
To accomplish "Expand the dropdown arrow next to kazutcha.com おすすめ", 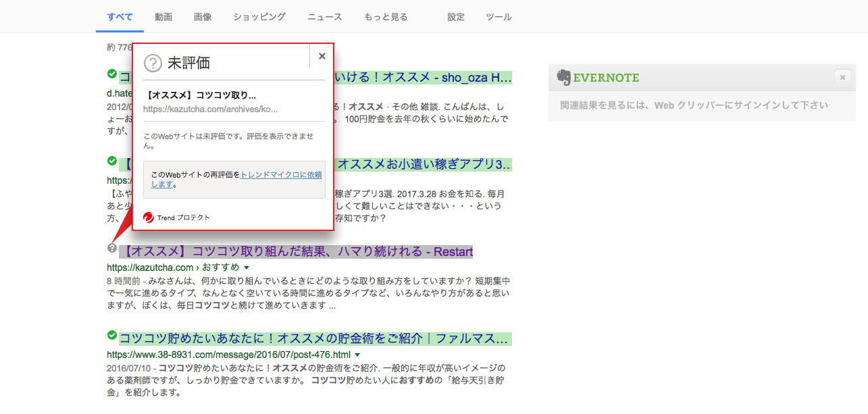I will (247, 267).
